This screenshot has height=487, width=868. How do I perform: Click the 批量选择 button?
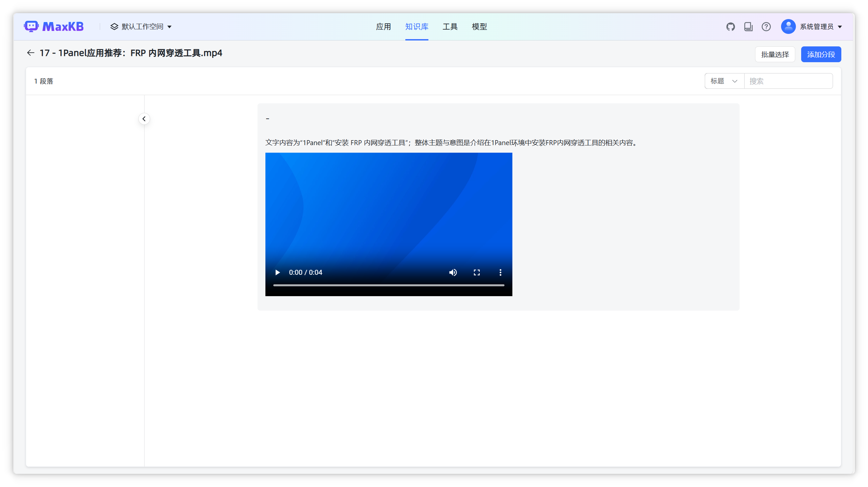click(775, 54)
